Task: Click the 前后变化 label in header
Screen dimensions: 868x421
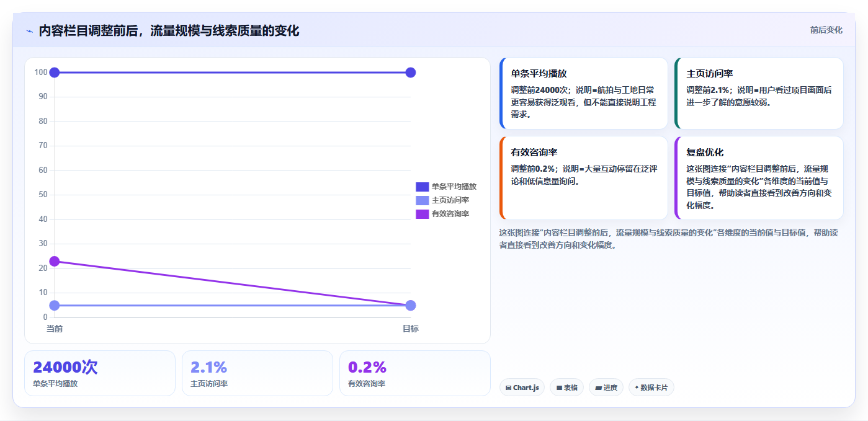Action: point(826,30)
